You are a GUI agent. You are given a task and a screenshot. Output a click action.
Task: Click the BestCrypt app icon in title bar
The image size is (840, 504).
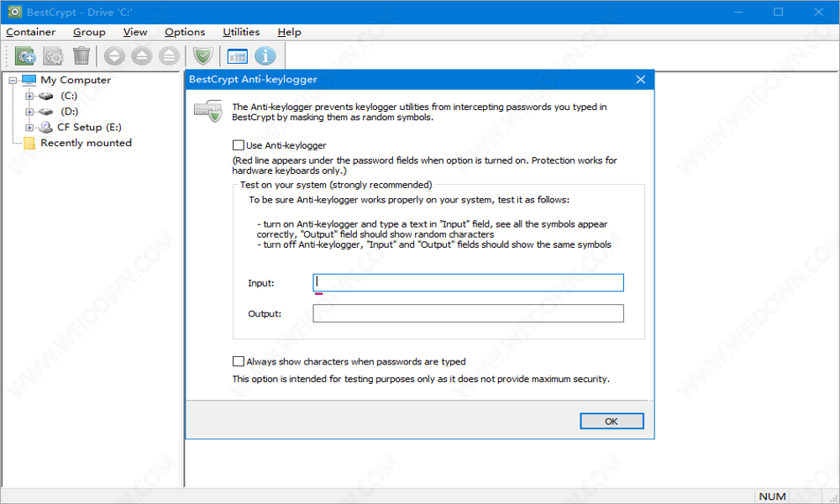point(14,12)
